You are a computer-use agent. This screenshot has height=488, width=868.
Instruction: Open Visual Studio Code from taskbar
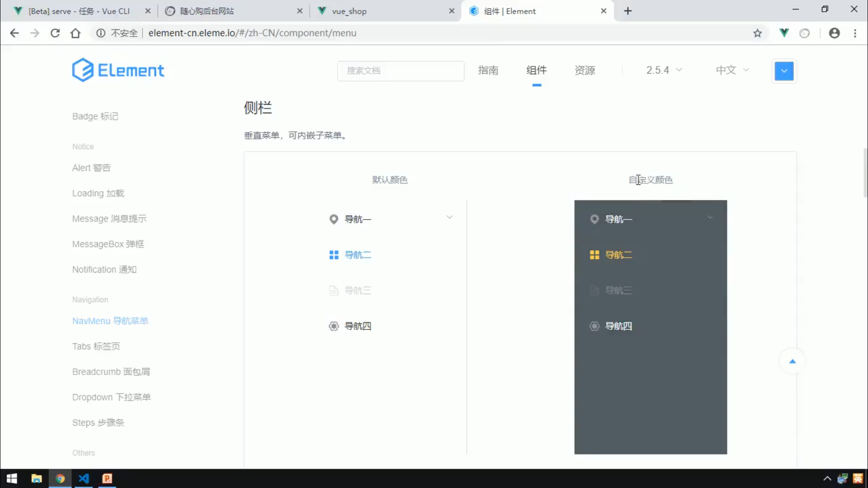pyautogui.click(x=84, y=479)
